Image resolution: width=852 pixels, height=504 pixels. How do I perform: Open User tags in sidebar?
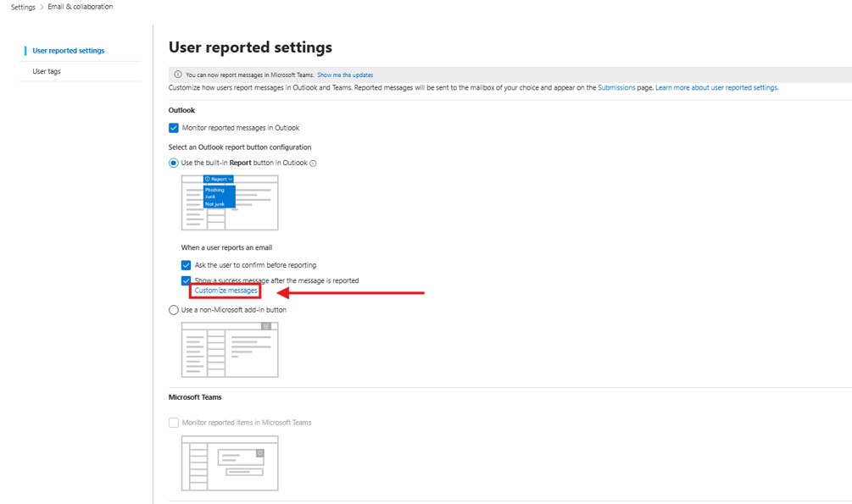[x=47, y=71]
